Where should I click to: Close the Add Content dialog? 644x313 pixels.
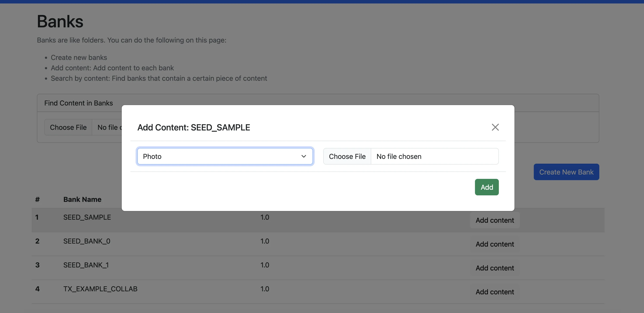coord(495,127)
